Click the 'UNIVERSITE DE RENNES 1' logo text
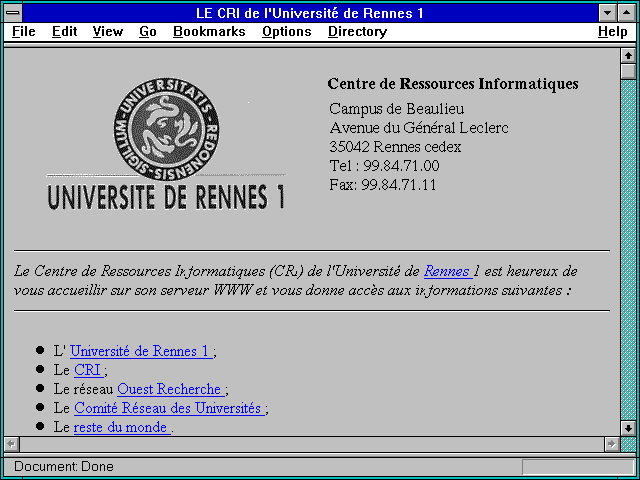Image resolution: width=640 pixels, height=480 pixels. pyautogui.click(x=166, y=198)
